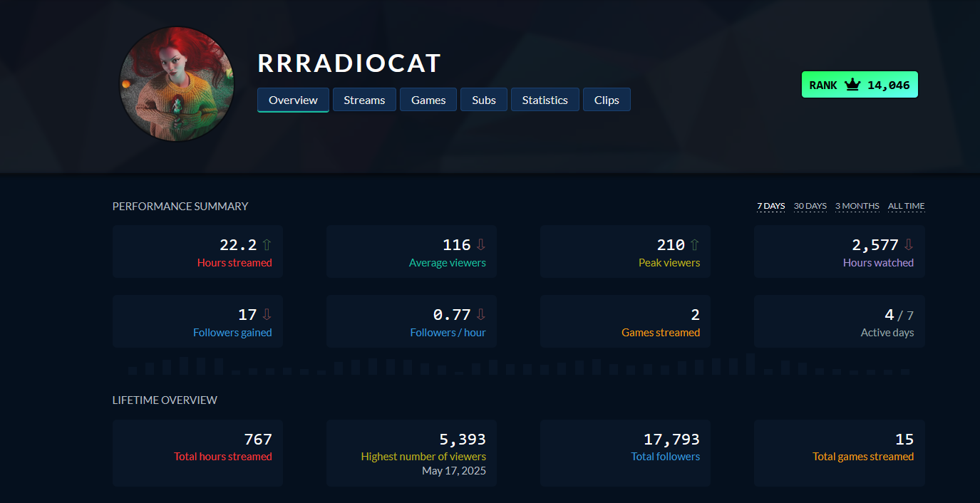Click the Followers gained label
The image size is (980, 503).
[232, 333]
